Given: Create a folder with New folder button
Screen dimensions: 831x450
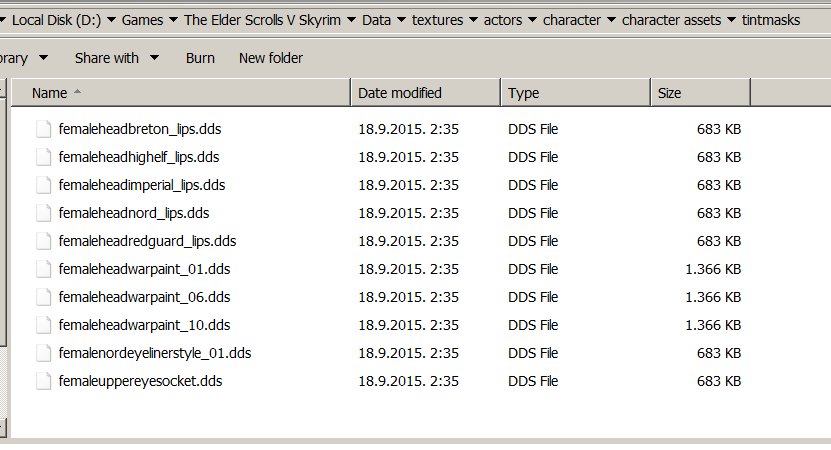Looking at the screenshot, I should 271,58.
